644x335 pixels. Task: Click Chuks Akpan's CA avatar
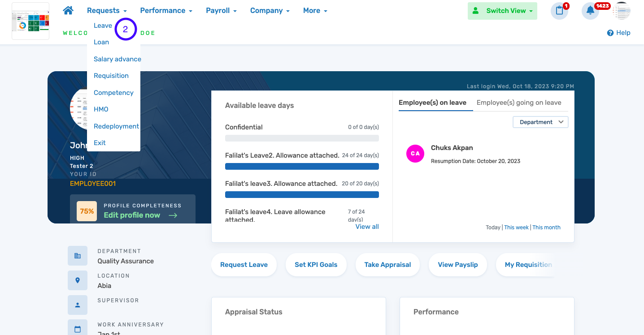(x=415, y=154)
